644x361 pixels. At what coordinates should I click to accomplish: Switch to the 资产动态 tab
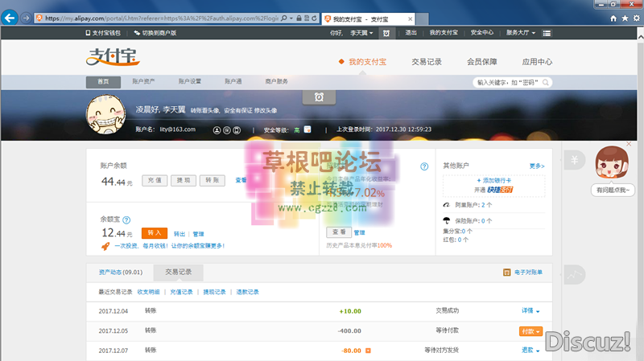120,273
